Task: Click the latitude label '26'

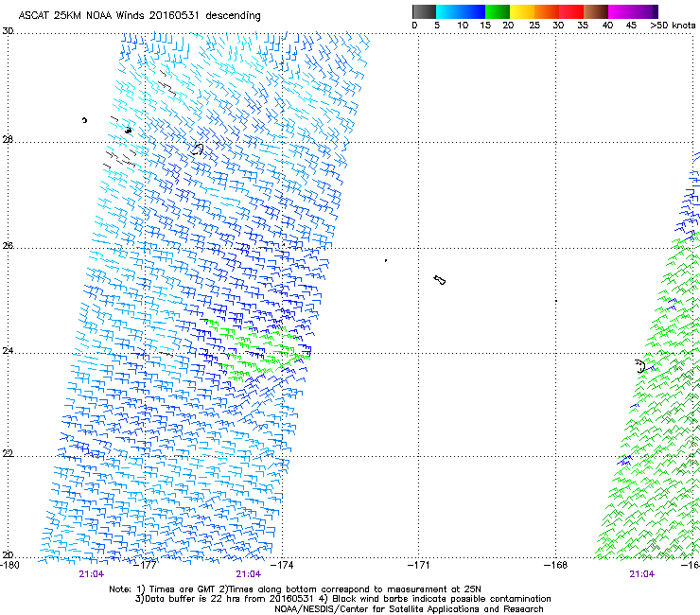Action: click(8, 246)
